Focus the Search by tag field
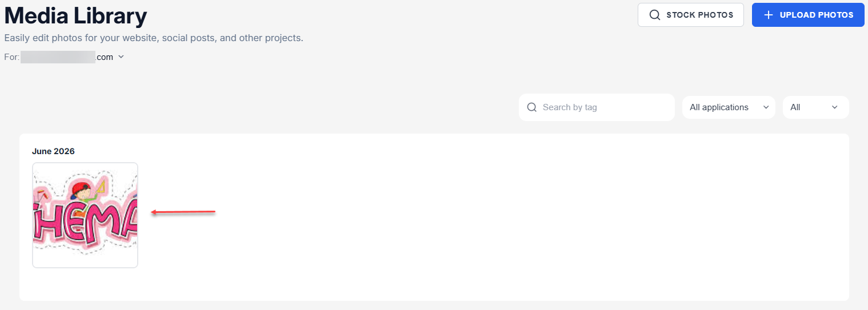This screenshot has width=868, height=310. coord(597,107)
